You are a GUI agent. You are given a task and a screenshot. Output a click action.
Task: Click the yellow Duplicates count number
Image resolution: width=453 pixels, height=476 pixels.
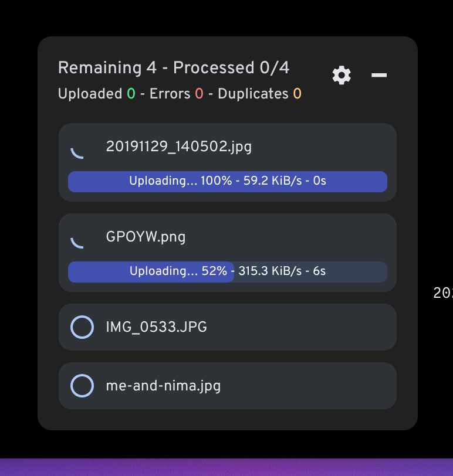[x=297, y=94]
